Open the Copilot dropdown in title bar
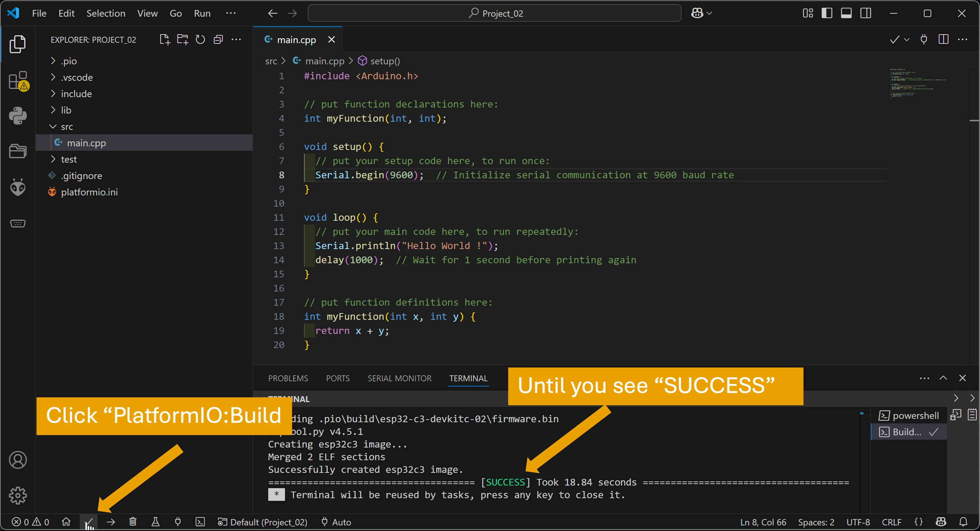This screenshot has height=531, width=980. (x=709, y=13)
